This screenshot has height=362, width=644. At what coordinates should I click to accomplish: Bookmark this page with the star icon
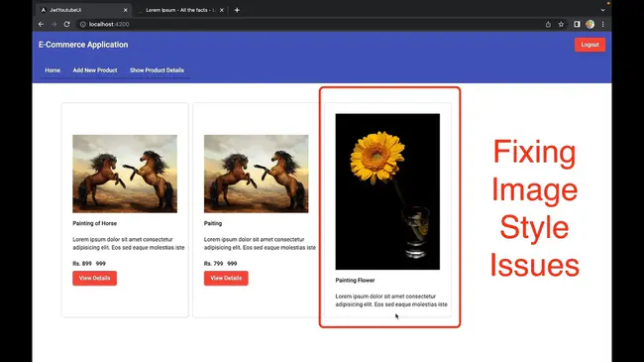561,24
